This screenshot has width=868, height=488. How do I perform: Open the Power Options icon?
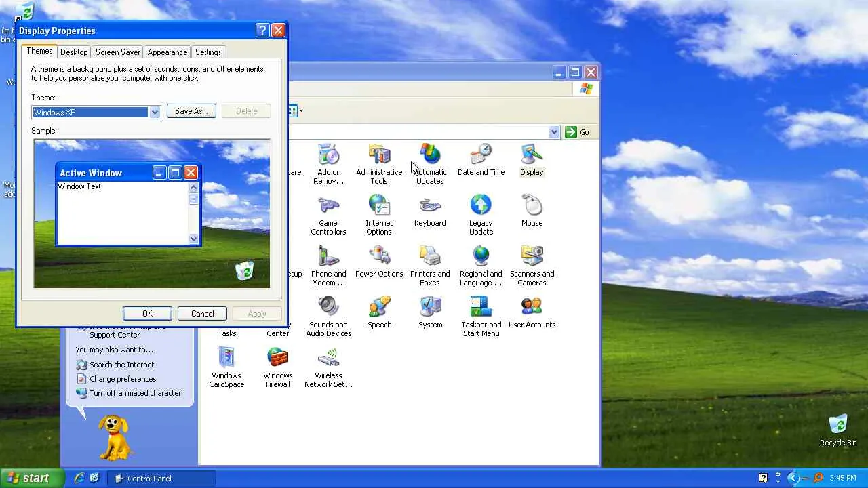[x=379, y=262]
